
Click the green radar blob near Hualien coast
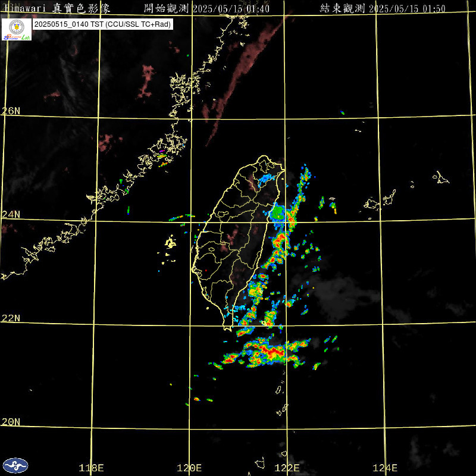pos(277,212)
